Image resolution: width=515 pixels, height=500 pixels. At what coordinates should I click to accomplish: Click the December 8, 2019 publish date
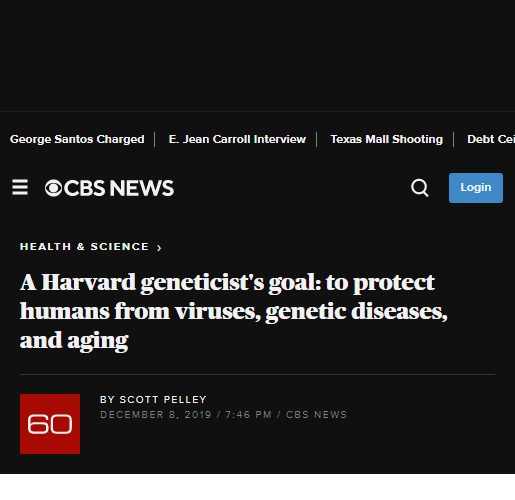[x=156, y=415]
